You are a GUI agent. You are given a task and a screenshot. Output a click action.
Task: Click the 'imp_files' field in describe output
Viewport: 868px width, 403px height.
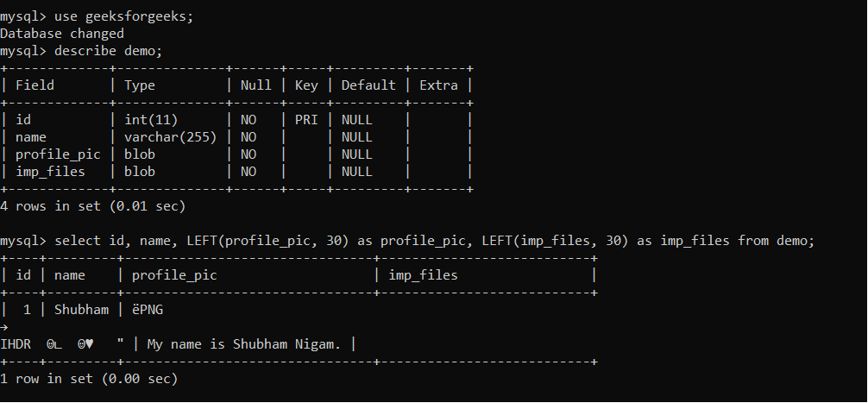coord(50,172)
